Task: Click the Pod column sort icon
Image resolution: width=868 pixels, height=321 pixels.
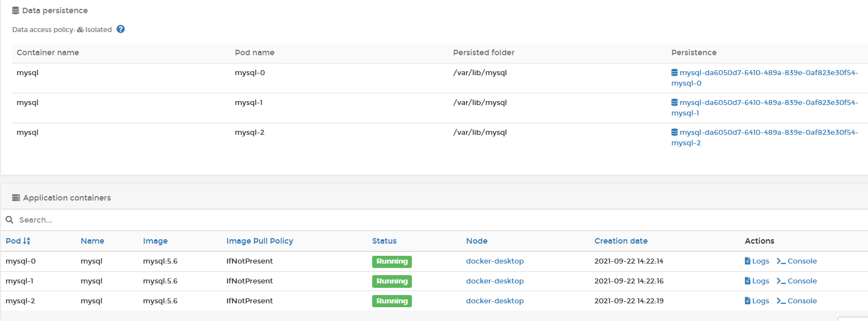Action: click(x=27, y=241)
